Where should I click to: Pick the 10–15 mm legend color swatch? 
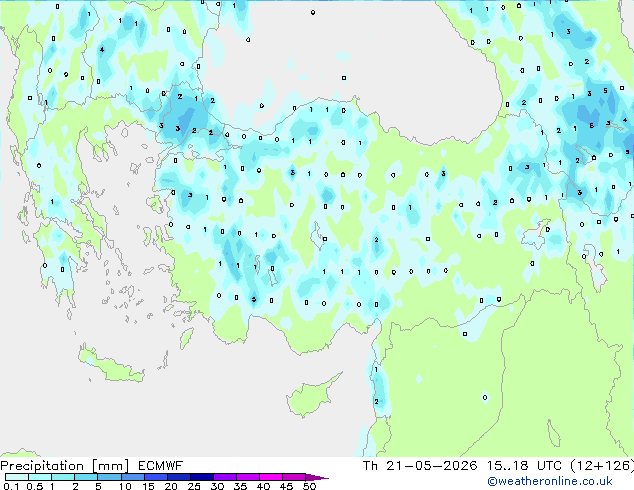132,477
